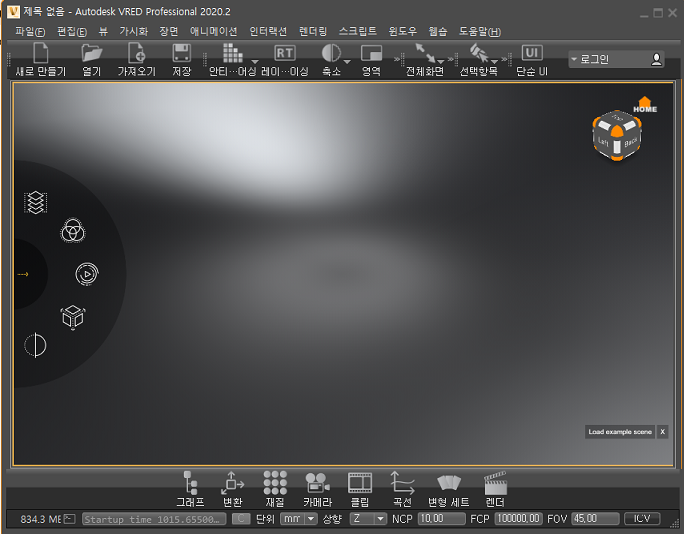Click the FOV 45.00 value field
This screenshot has height=534, width=684.
595,519
